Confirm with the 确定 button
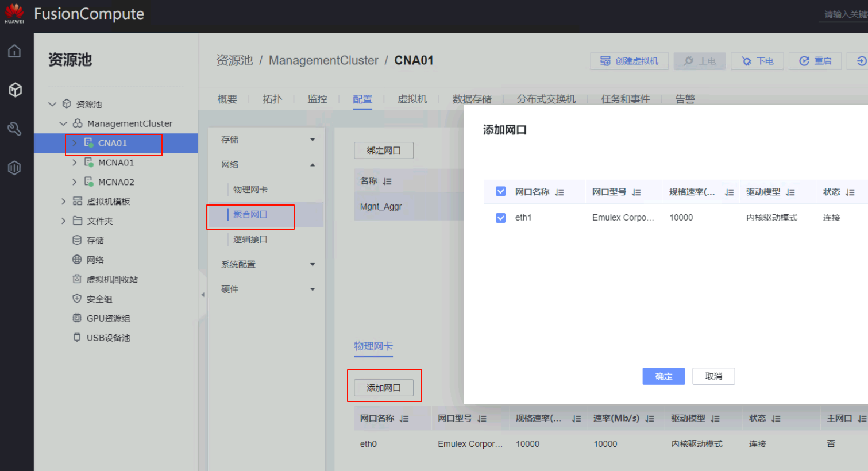 pos(663,376)
